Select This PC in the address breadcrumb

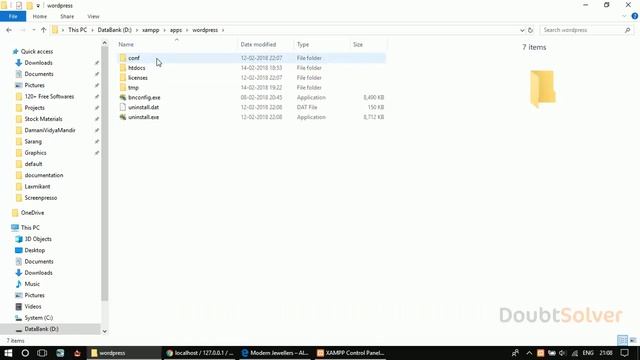coord(78,30)
